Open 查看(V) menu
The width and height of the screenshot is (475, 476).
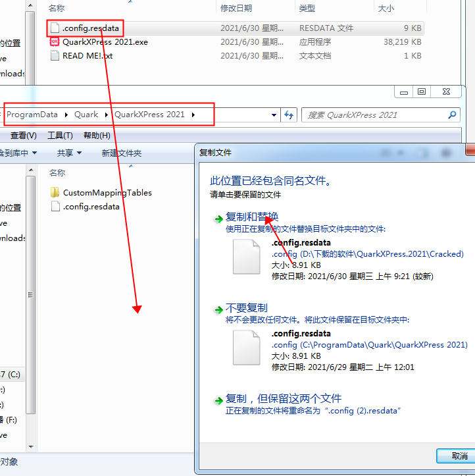pyautogui.click(x=24, y=136)
